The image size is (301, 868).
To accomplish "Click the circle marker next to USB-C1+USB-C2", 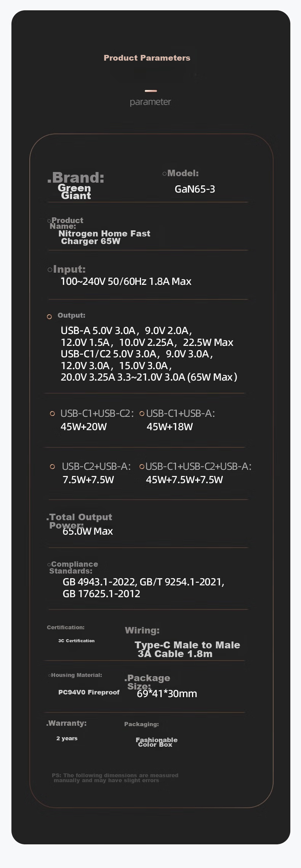I will pos(53,414).
